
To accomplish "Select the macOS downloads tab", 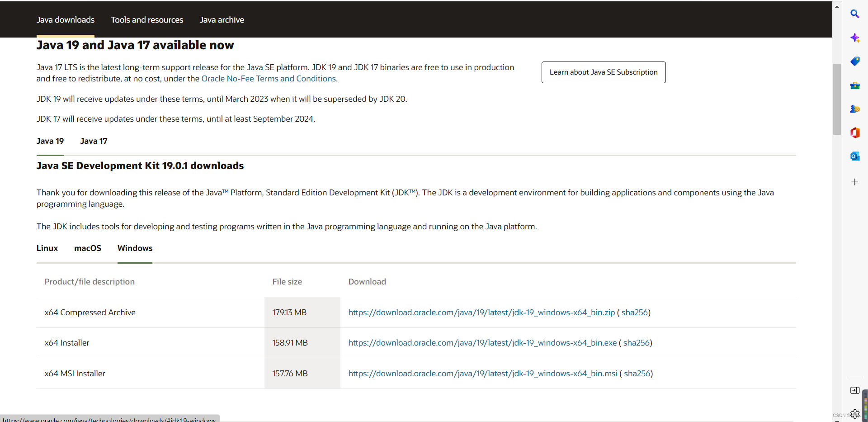I will (x=88, y=248).
